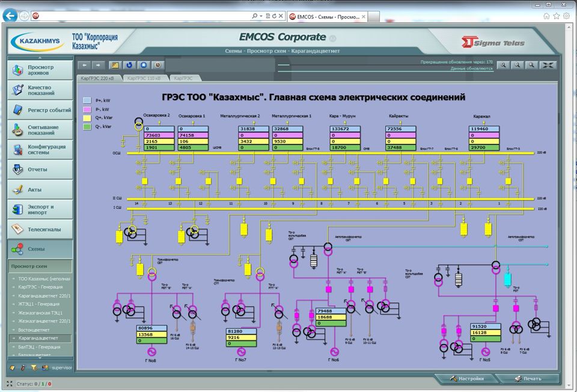
Task: Click the scroll-up arrow above sidebar menu
Action: pyautogui.click(x=40, y=58)
